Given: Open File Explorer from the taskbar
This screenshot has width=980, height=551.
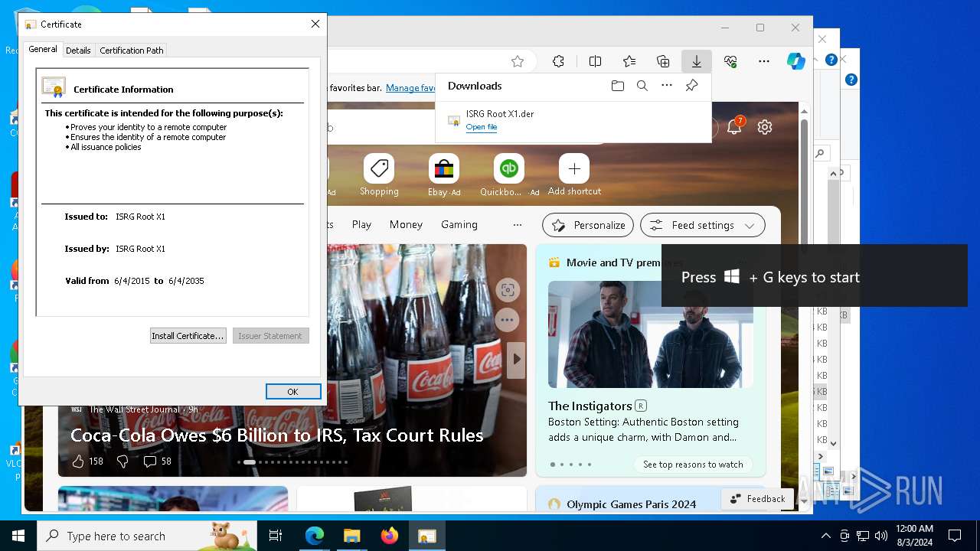Looking at the screenshot, I should pyautogui.click(x=351, y=536).
